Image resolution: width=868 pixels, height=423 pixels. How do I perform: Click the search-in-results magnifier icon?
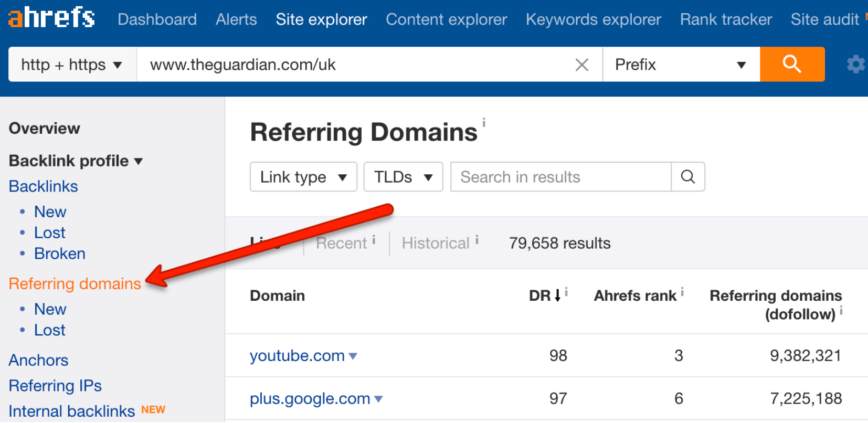coord(688,177)
